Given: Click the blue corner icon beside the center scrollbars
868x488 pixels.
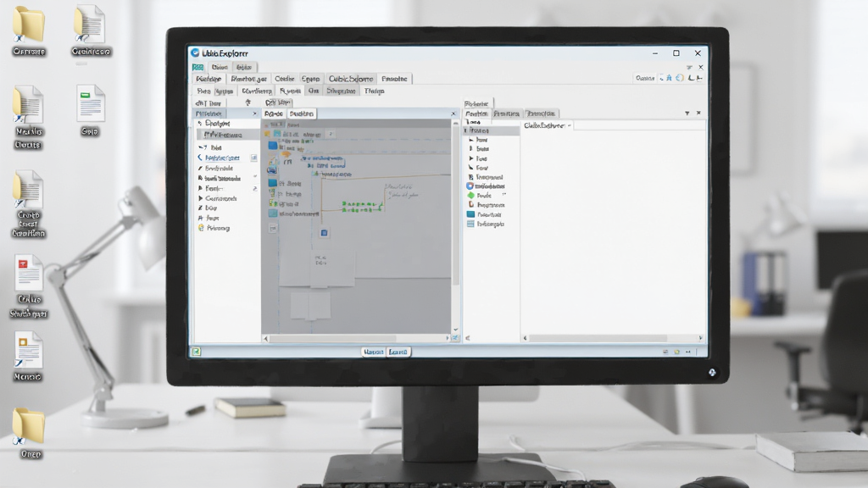Looking at the screenshot, I should (x=455, y=338).
